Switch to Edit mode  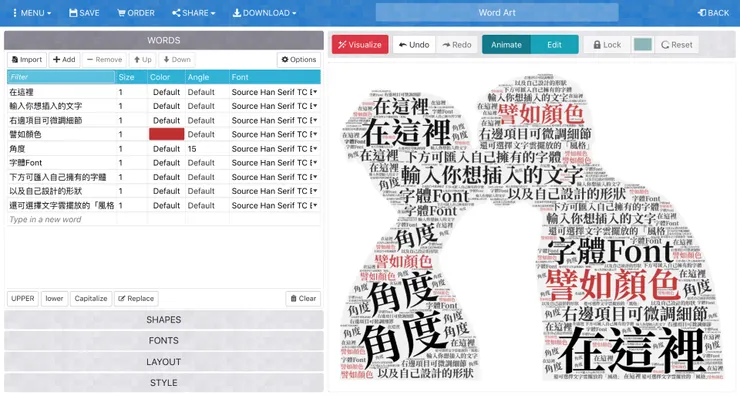555,44
